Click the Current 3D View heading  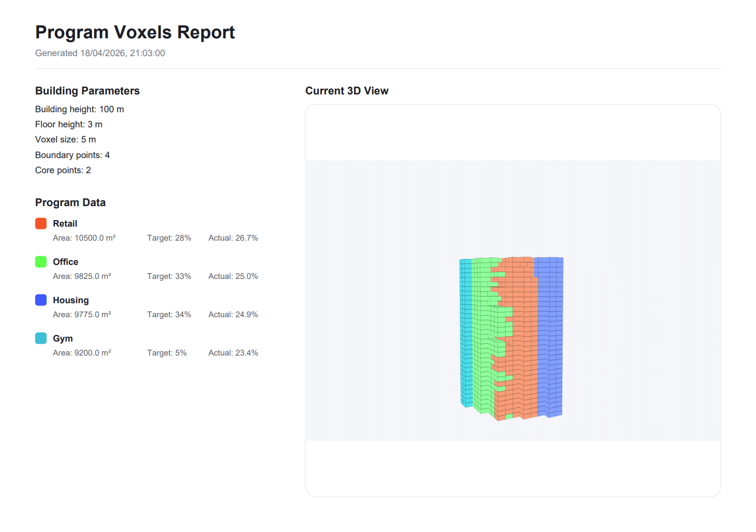(x=346, y=91)
